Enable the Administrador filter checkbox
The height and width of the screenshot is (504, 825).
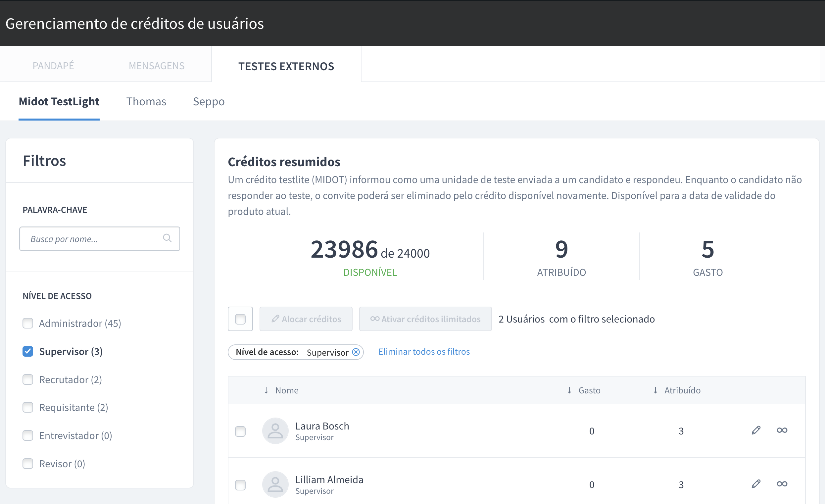click(28, 323)
